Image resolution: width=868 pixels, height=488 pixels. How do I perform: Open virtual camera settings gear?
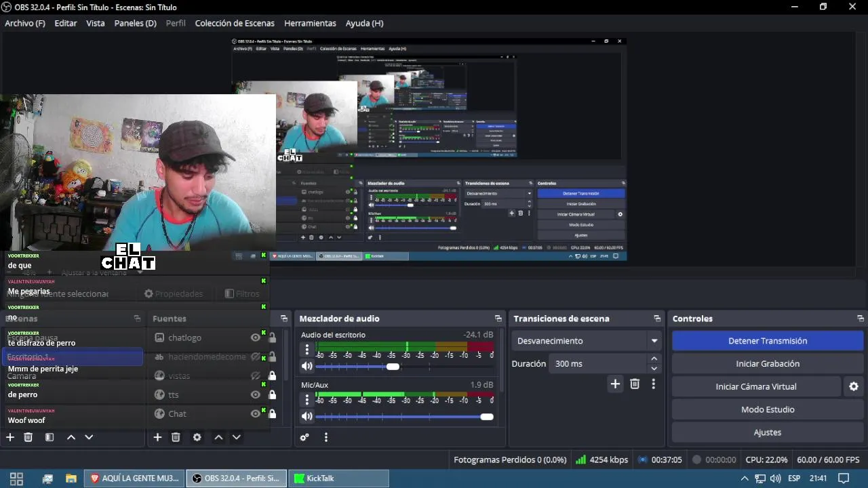(854, 386)
